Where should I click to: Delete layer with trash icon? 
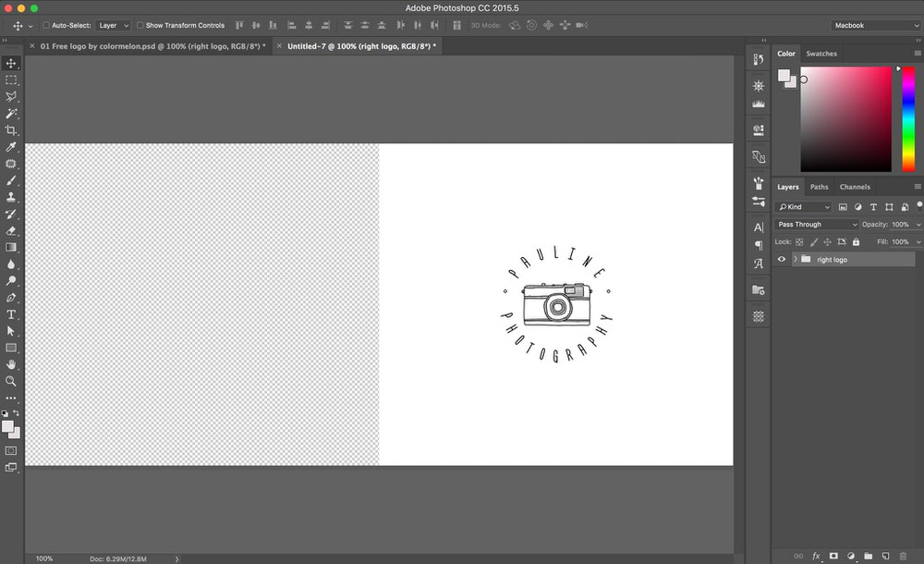point(903,556)
